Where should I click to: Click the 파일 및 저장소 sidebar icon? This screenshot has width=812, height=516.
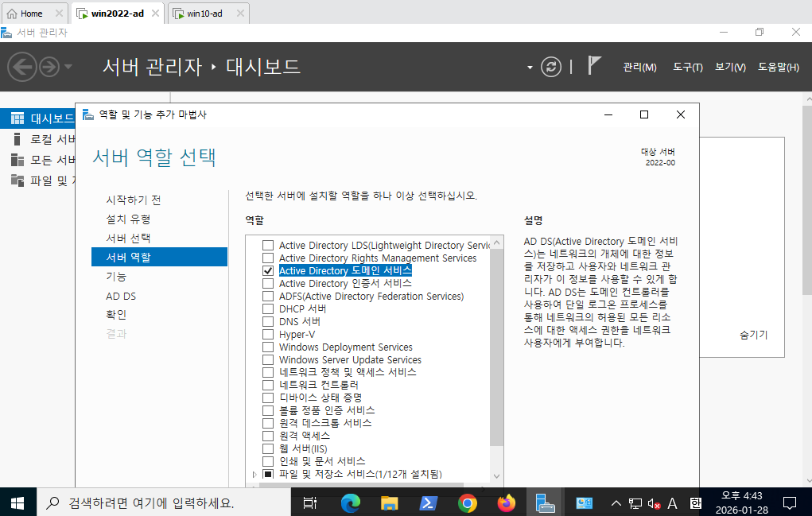(x=17, y=180)
